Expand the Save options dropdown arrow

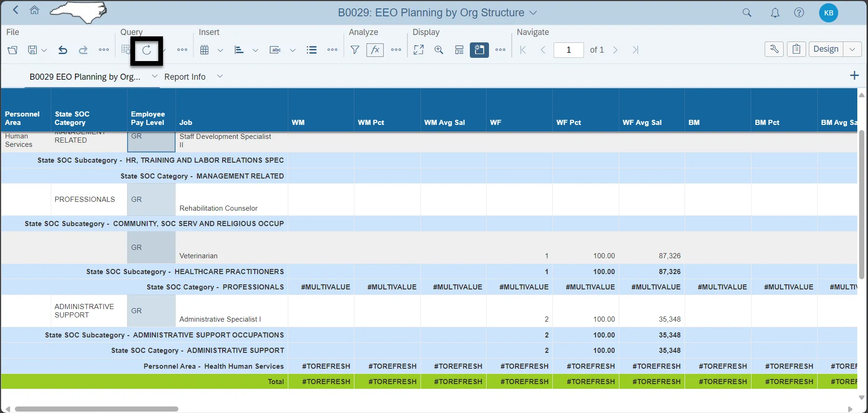click(x=44, y=50)
